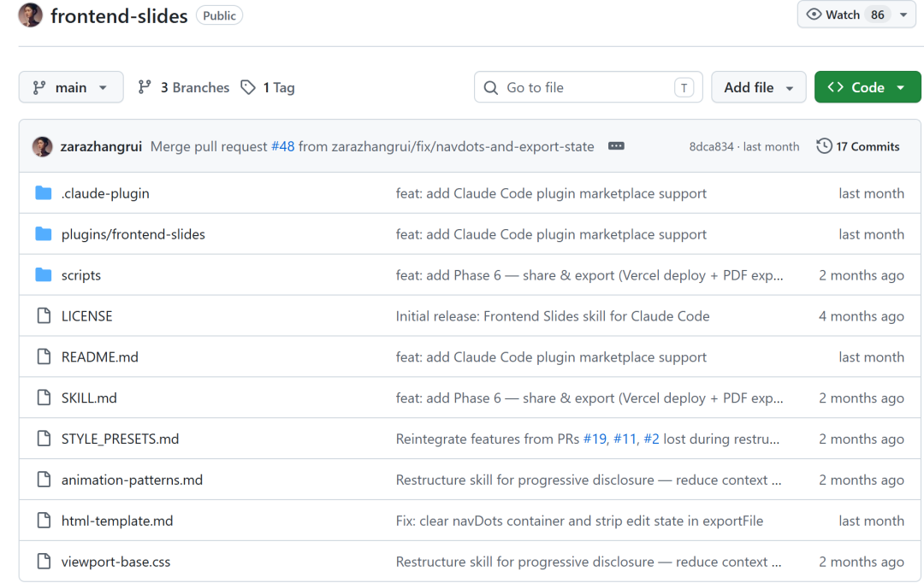Open the SKILL.md file
The image size is (924, 583).
[x=89, y=398]
